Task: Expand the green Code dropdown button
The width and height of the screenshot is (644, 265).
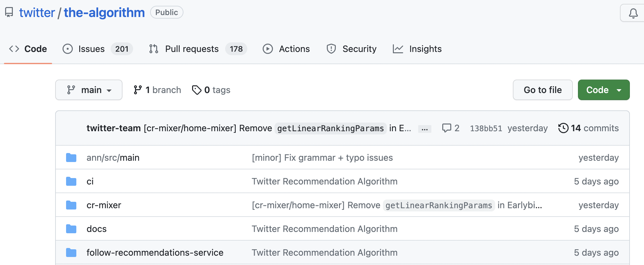Action: click(604, 90)
